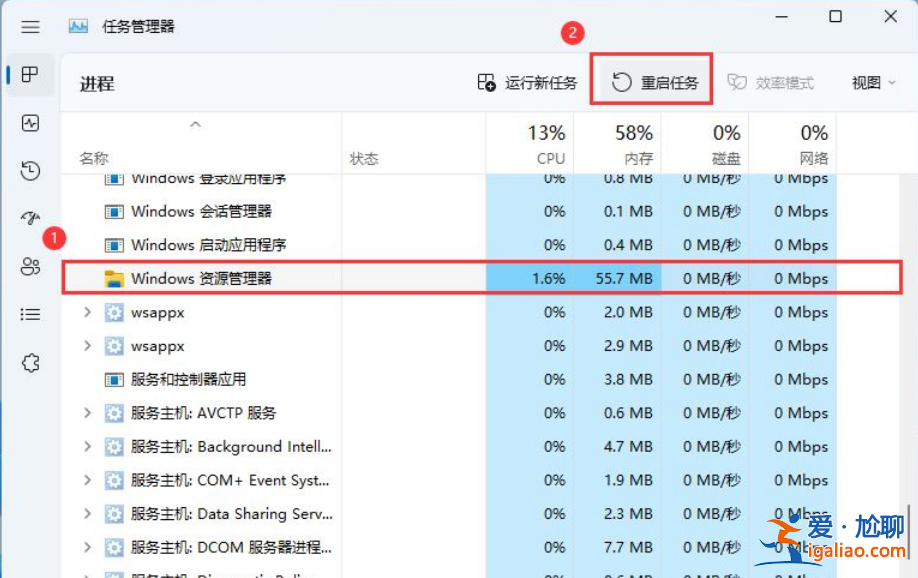Select the Startup apps sidebar icon
The image size is (918, 578).
tap(30, 218)
